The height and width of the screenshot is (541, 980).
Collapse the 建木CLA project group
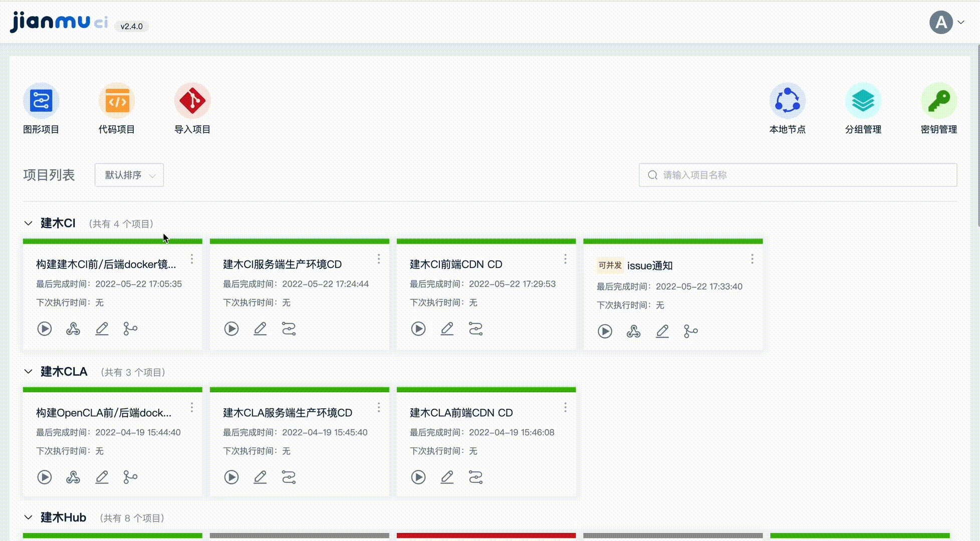click(x=29, y=372)
